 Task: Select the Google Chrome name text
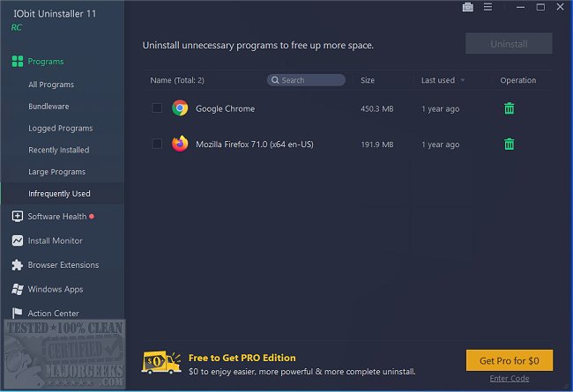click(x=225, y=108)
